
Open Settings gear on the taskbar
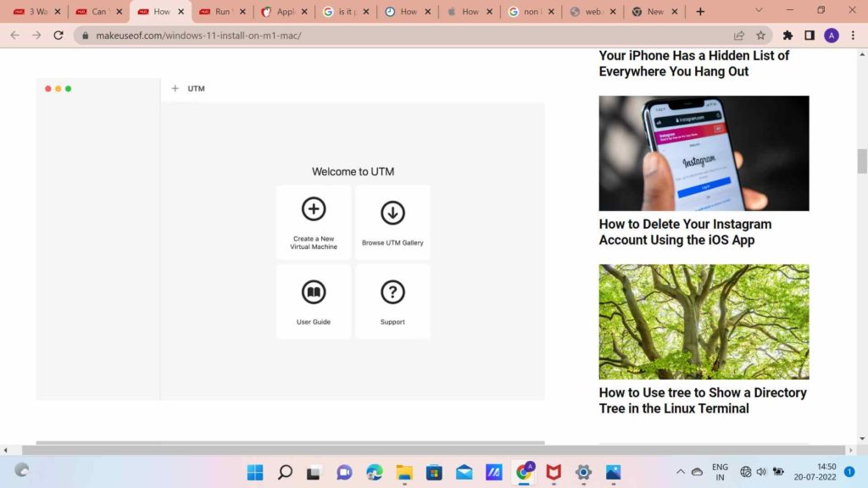(x=583, y=472)
